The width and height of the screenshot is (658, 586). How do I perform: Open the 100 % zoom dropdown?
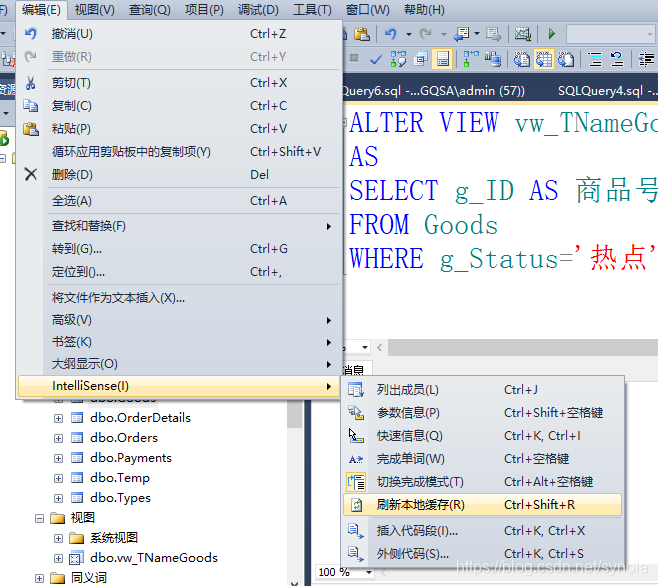point(369,572)
